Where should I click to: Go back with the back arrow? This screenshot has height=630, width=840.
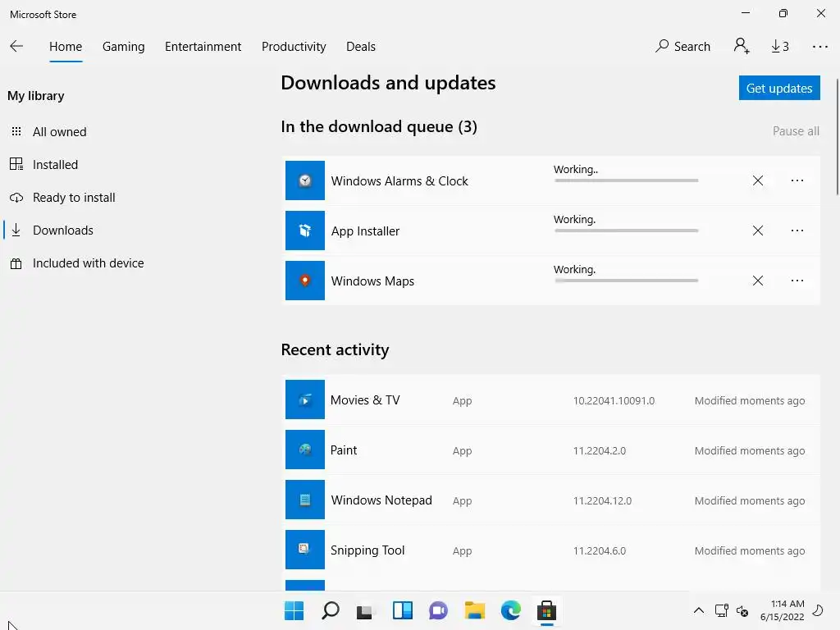click(16, 47)
